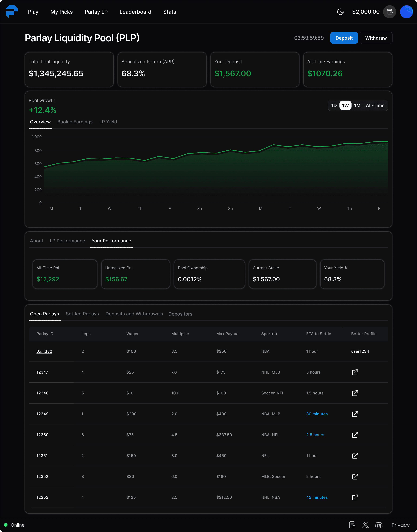Click the blue profile avatar
This screenshot has width=417, height=532.
tap(406, 12)
